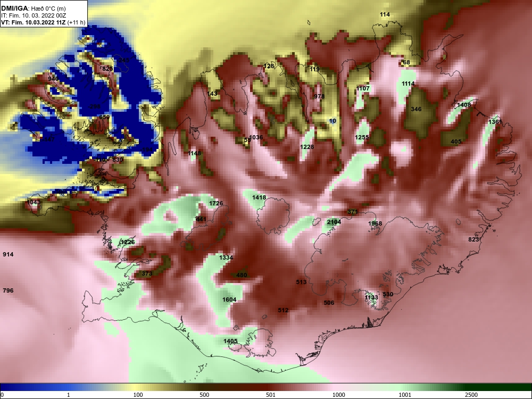Click the height label 1114

pyautogui.click(x=408, y=84)
